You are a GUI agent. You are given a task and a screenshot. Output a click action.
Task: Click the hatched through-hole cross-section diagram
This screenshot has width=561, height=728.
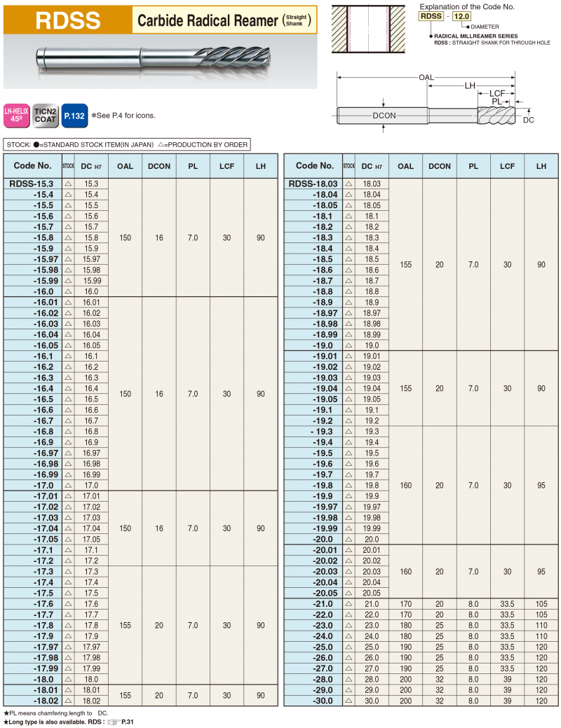[368, 28]
